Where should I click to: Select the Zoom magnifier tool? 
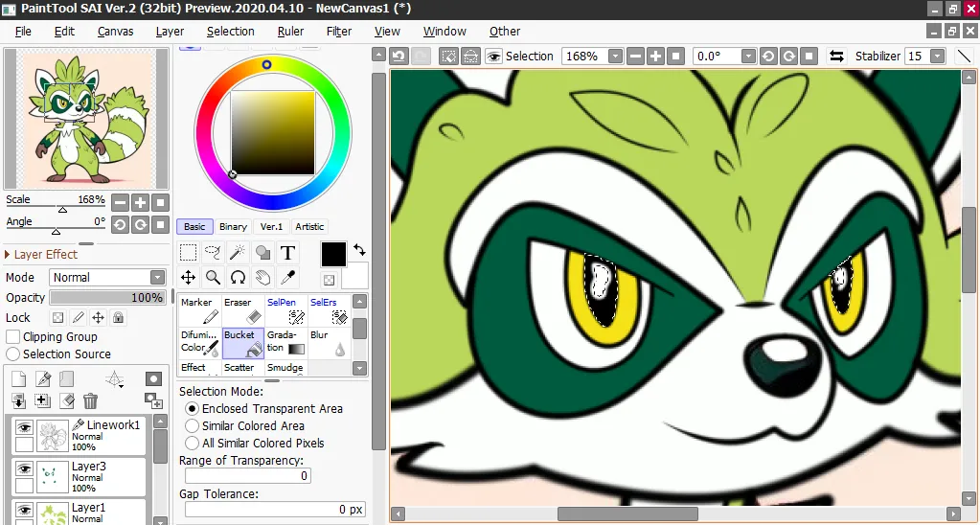pos(213,277)
